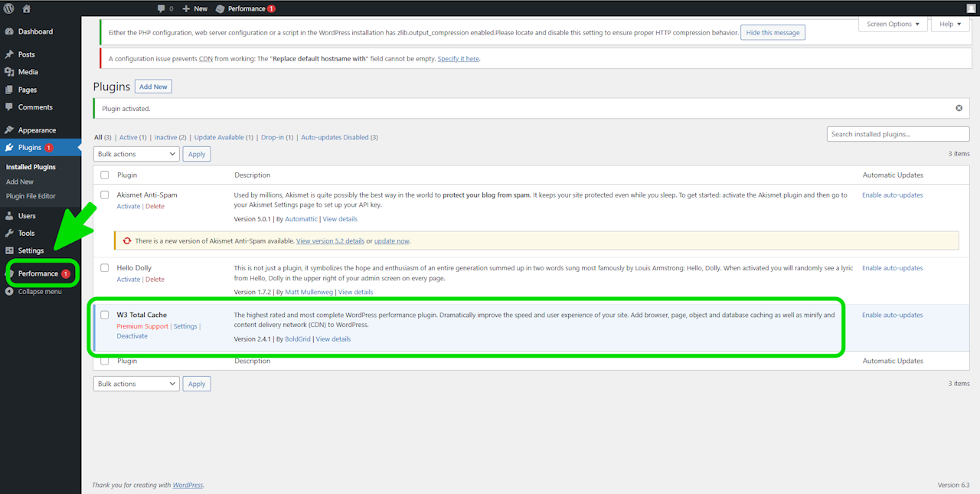Select Add New submenu item
Viewport: 980px width, 494px height.
20,182
